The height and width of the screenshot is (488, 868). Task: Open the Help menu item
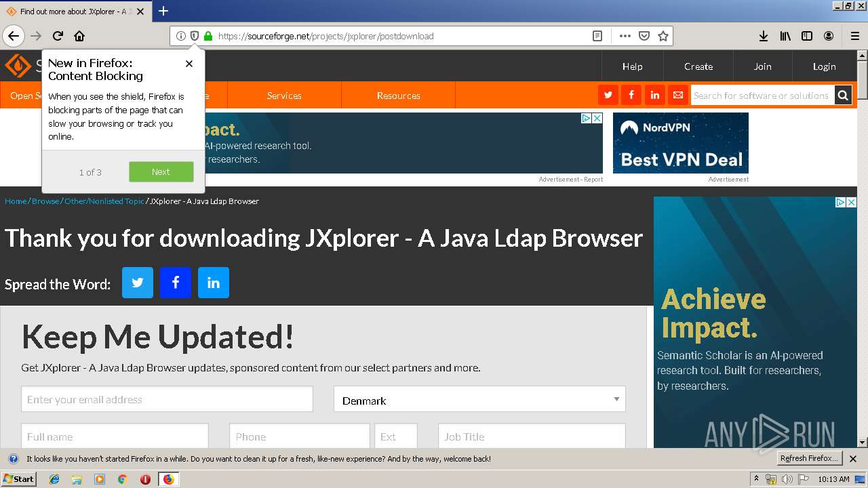pyautogui.click(x=633, y=66)
